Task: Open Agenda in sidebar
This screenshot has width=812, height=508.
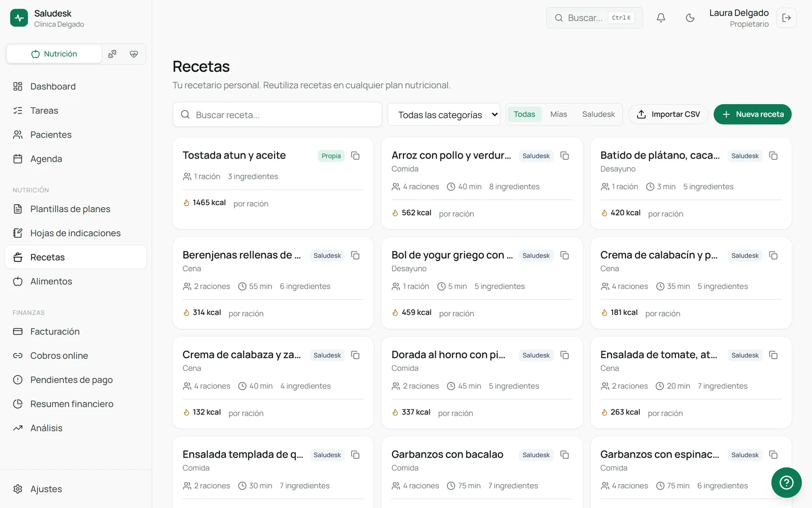Action: click(76, 159)
